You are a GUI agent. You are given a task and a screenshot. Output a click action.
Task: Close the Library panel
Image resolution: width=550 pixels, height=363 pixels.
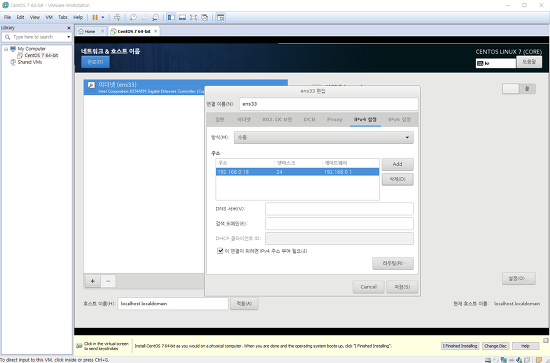pyautogui.click(x=69, y=28)
